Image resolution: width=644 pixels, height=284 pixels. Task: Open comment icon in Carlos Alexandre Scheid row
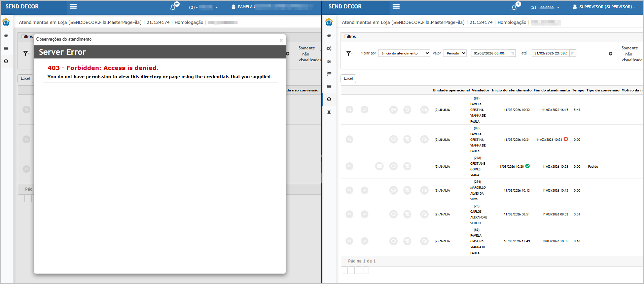(x=393, y=214)
